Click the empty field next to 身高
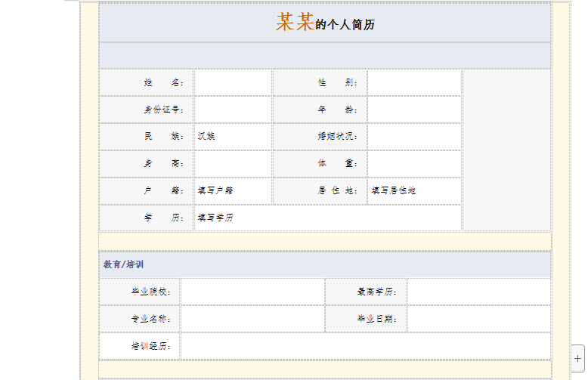The height and width of the screenshot is (380, 588). (233, 164)
